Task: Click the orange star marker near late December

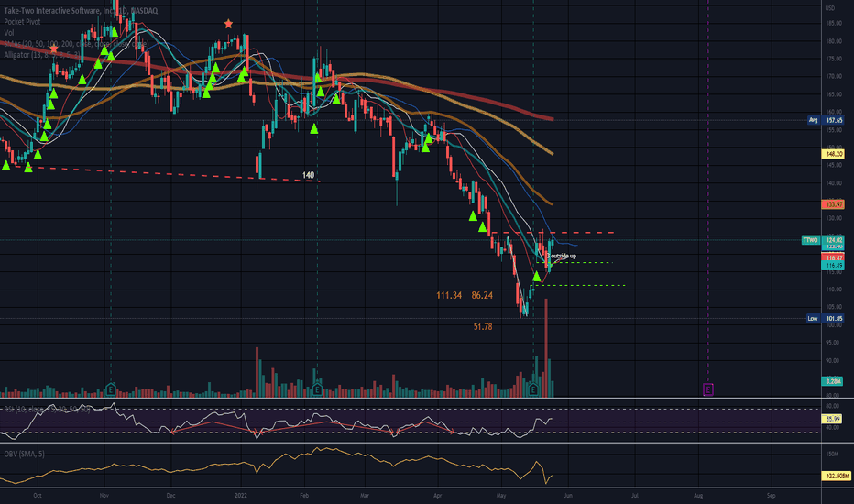Action: point(229,24)
